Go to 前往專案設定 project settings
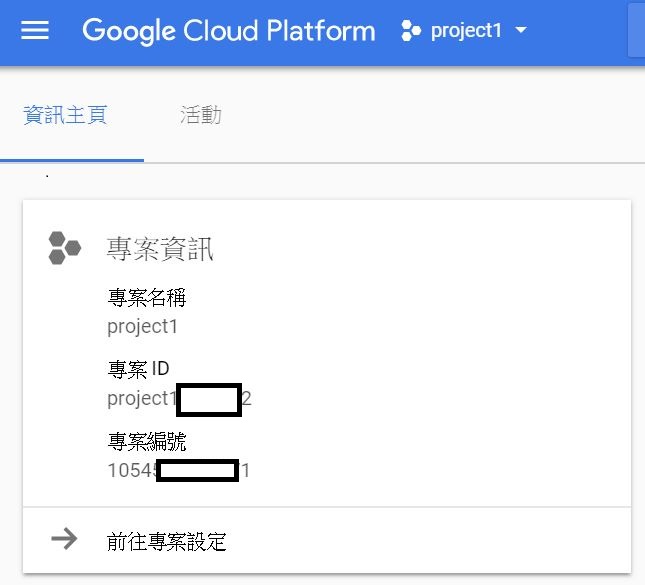Image resolution: width=645 pixels, height=585 pixels. (x=167, y=541)
